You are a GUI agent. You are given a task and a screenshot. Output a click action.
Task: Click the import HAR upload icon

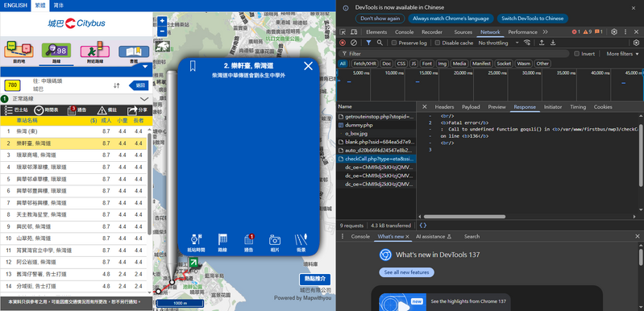coord(542,43)
